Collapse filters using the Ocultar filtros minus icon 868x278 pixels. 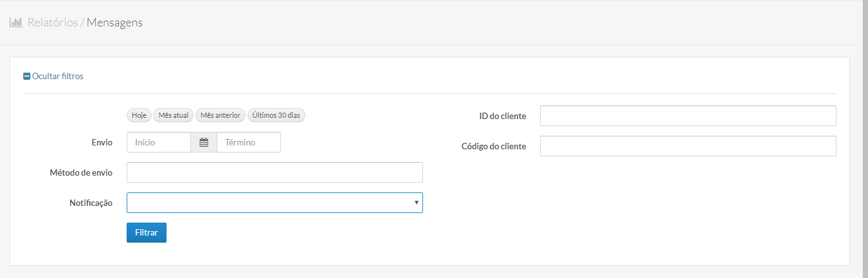coord(27,76)
